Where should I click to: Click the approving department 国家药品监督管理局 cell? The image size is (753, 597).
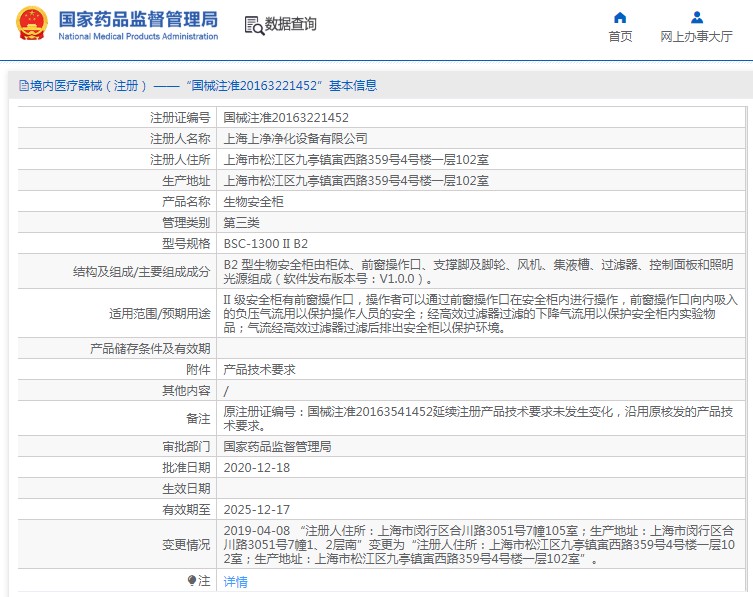coord(276,446)
